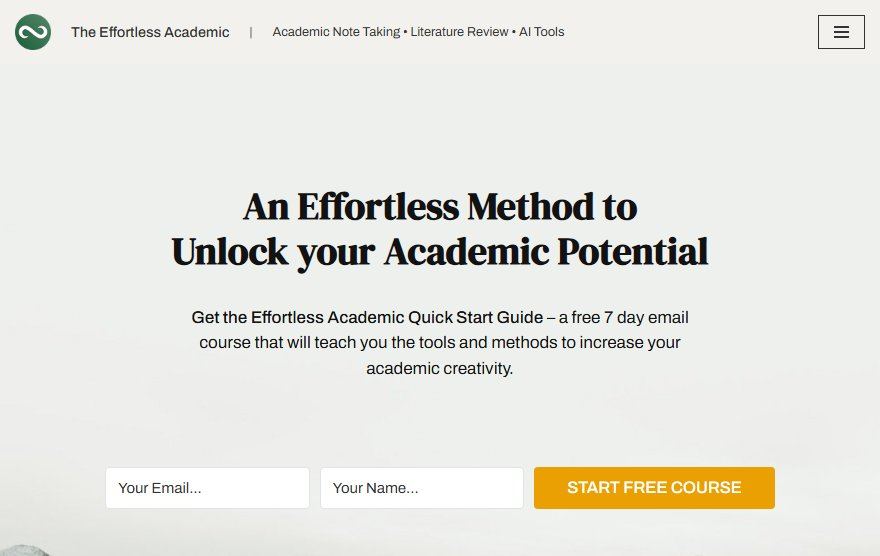Click the word "Unlock" in the main heading
Viewport: 880px width, 556px height.
click(x=230, y=251)
